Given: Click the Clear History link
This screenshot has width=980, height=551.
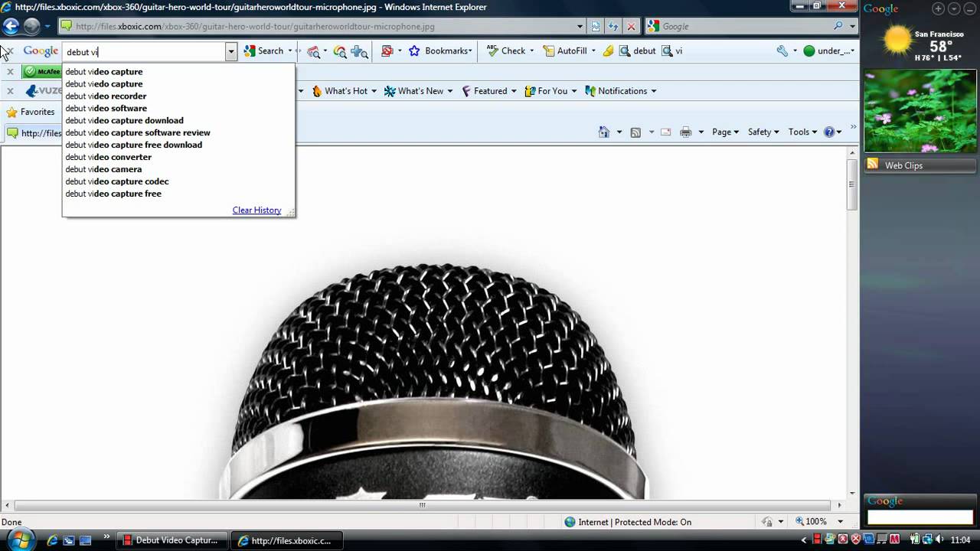Looking at the screenshot, I should [x=256, y=210].
